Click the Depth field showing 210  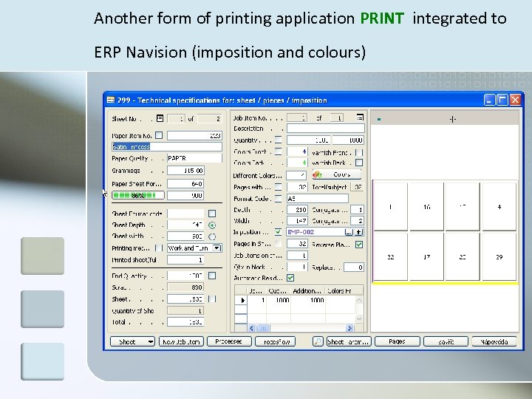click(x=297, y=210)
